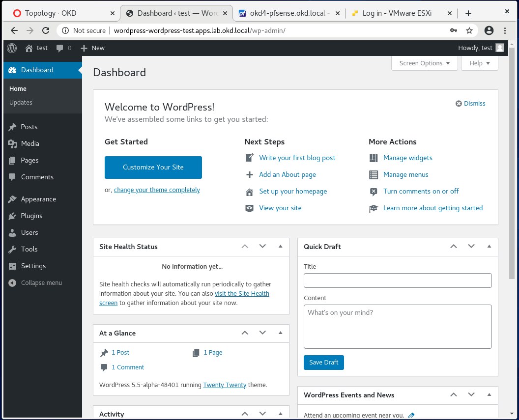The width and height of the screenshot is (519, 420).
Task: Open Learn more about getting started
Action: [433, 208]
